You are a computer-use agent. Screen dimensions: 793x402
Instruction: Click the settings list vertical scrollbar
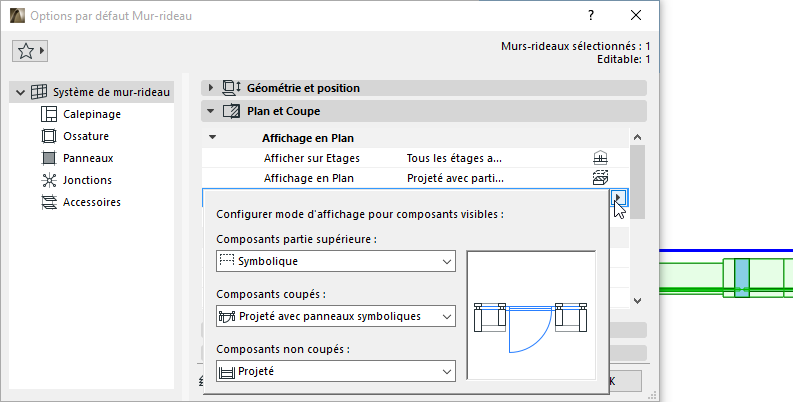[x=637, y=220]
